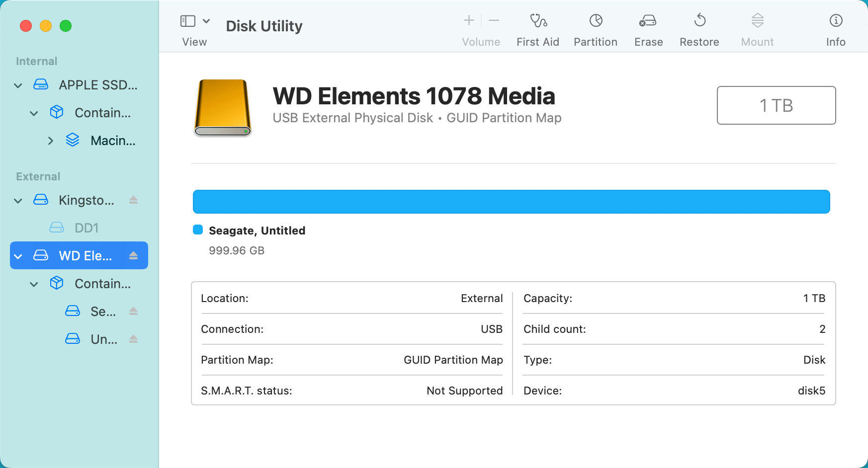This screenshot has width=868, height=468.
Task: Open Info for WD Elements disk
Action: pyautogui.click(x=835, y=27)
